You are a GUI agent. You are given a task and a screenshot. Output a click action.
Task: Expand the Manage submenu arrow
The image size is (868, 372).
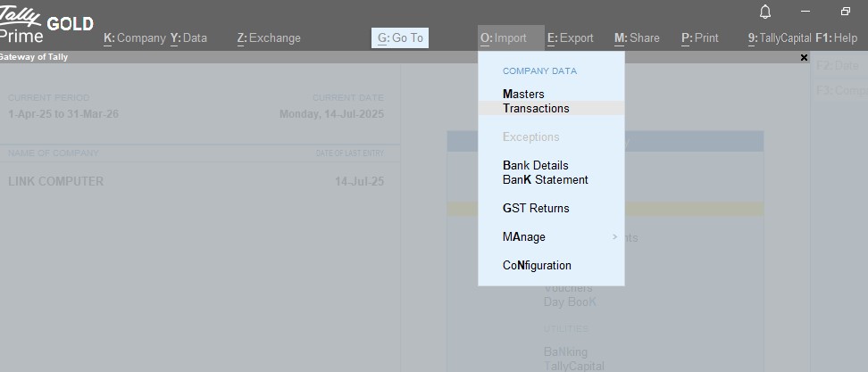point(614,237)
